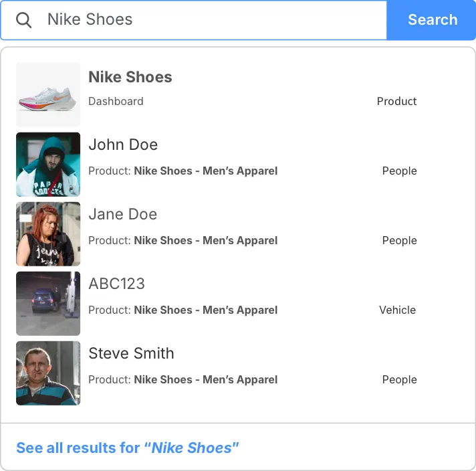Click the Product type label
This screenshot has height=471, width=476.
coord(396,101)
